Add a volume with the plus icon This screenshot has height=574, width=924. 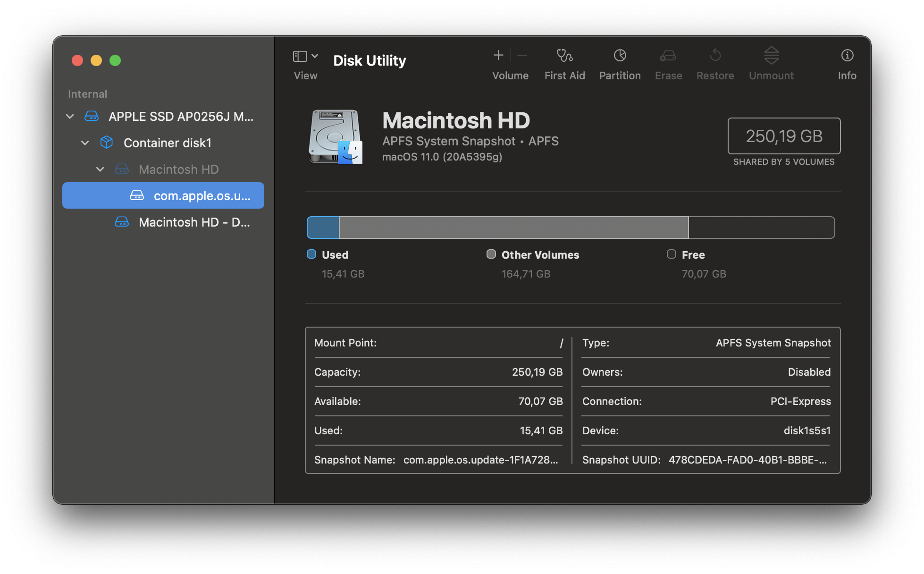click(x=498, y=56)
